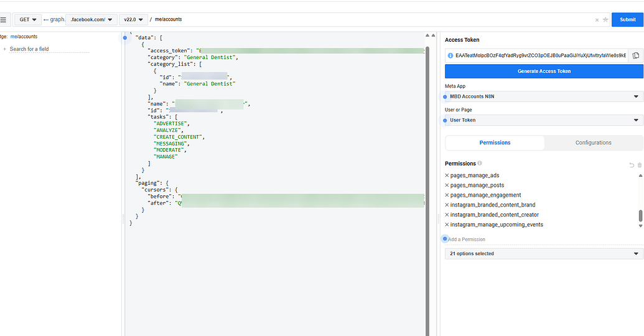The image size is (644, 336).
Task: Copy the access token to clipboard
Action: coord(635,55)
